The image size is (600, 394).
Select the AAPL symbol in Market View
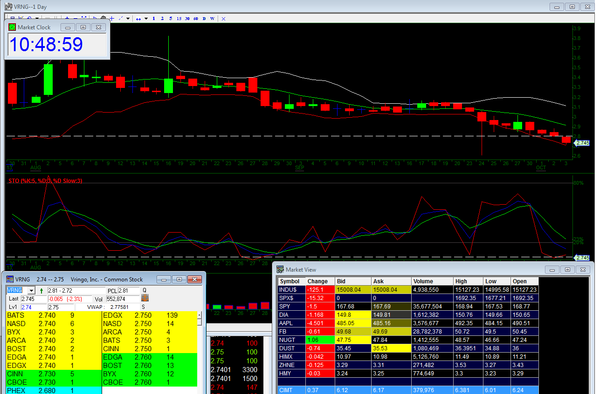(292, 323)
